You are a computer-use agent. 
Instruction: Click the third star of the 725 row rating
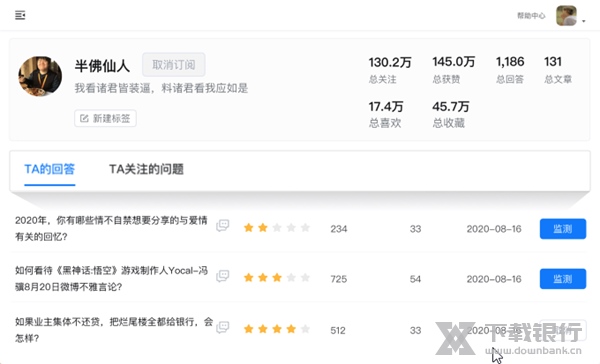277,277
